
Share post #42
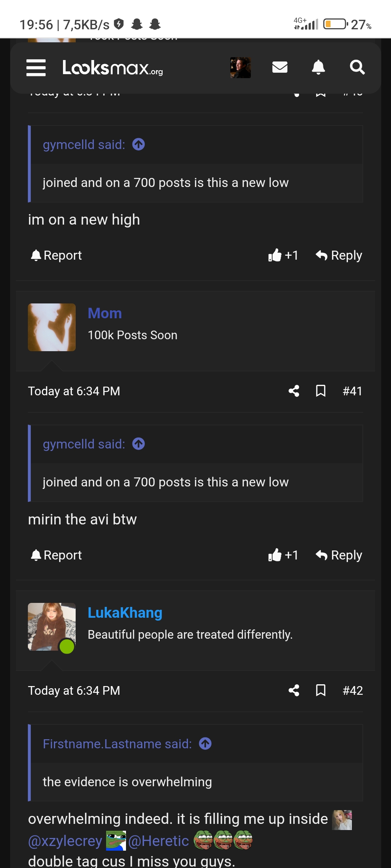pos(294,690)
